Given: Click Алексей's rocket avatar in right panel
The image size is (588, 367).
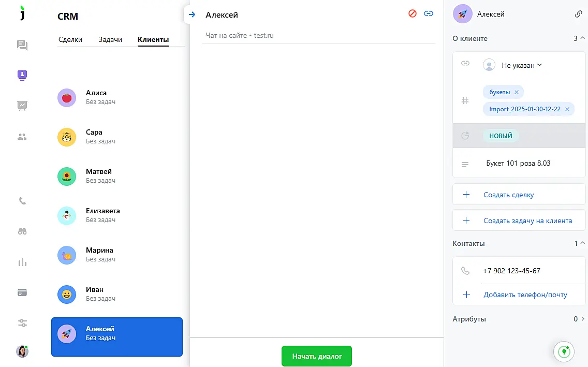Looking at the screenshot, I should click(x=463, y=14).
